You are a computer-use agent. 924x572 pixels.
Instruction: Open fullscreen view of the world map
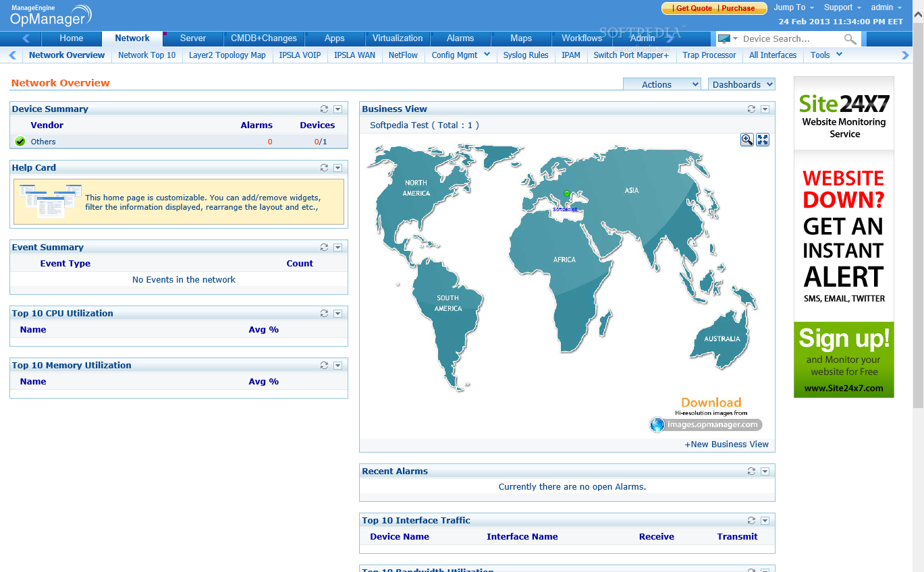[x=763, y=140]
